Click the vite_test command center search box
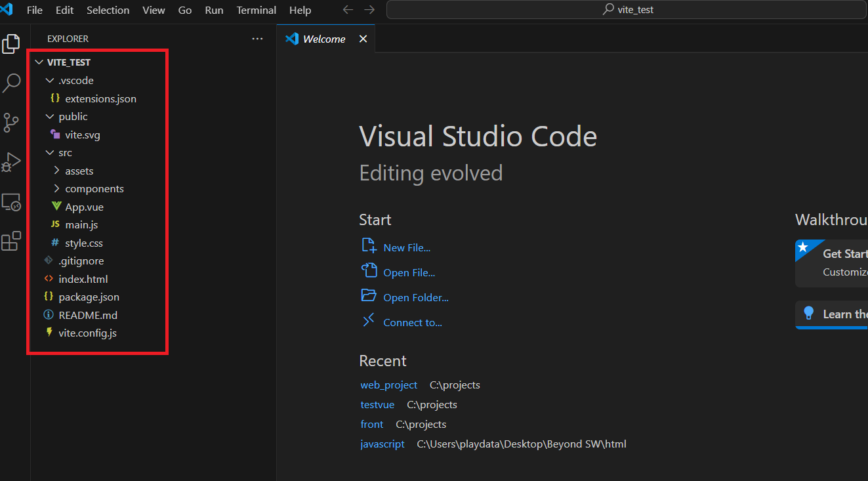The width and height of the screenshot is (868, 481). pos(627,10)
